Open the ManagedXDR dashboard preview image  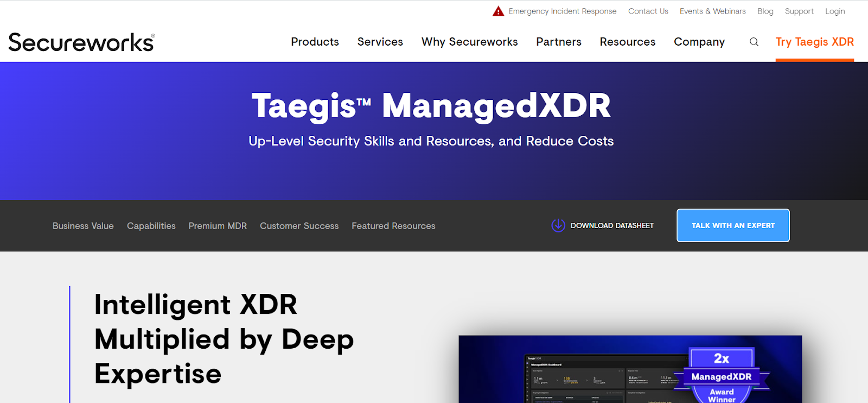[x=630, y=369]
